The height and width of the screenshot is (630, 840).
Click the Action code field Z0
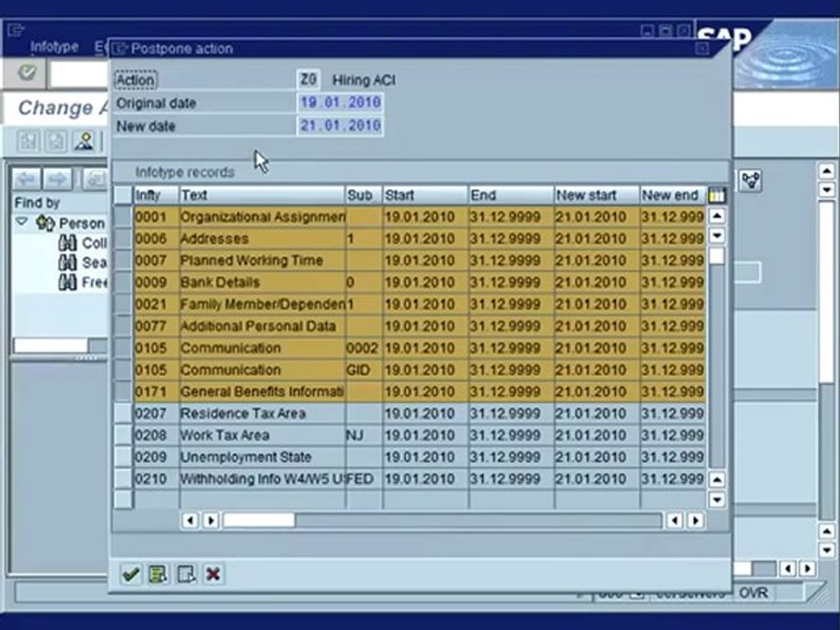click(x=308, y=80)
